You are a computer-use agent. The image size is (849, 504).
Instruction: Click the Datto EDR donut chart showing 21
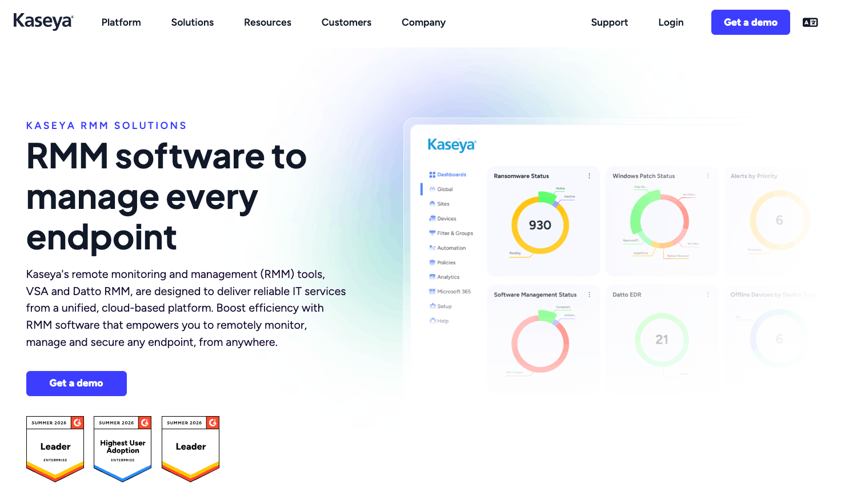coord(662,340)
